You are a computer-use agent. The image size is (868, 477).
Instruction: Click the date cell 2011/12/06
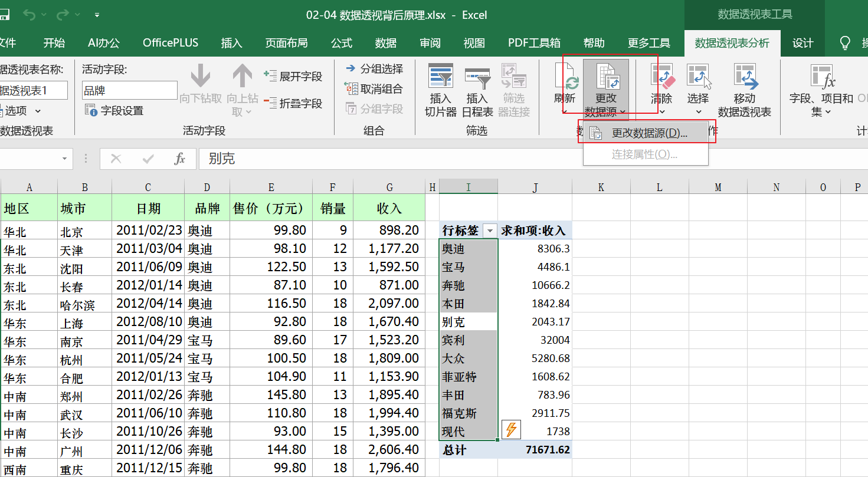[148, 450]
